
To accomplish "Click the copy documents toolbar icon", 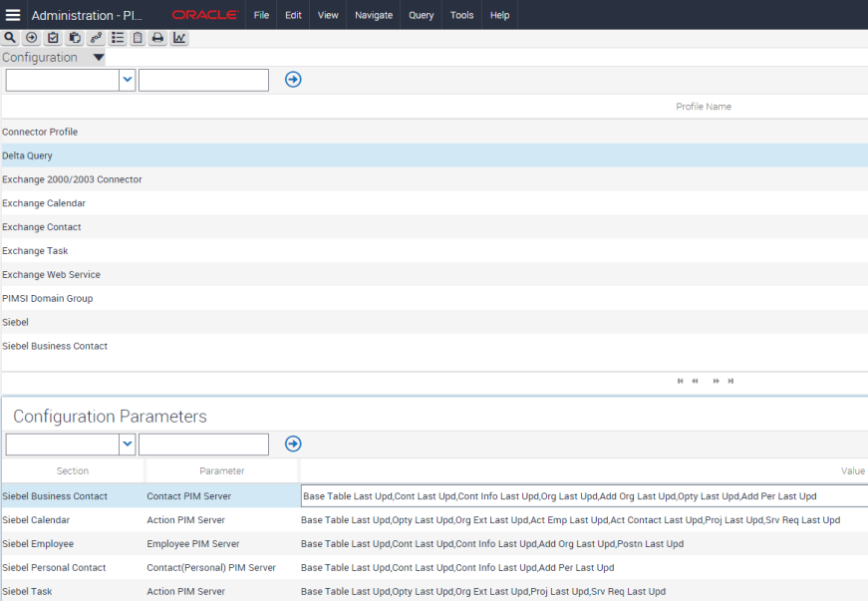I will click(74, 38).
